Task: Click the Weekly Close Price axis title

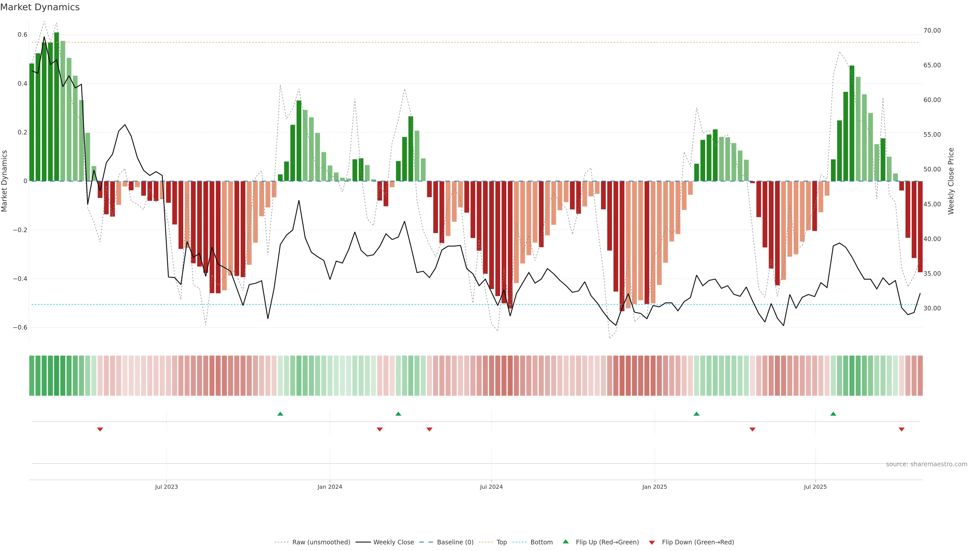Action: click(x=951, y=181)
